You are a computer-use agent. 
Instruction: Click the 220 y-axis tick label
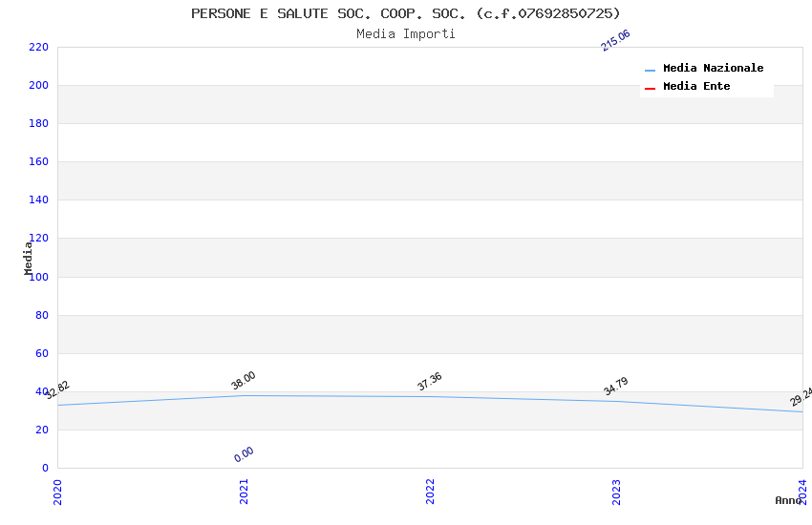tap(38, 47)
